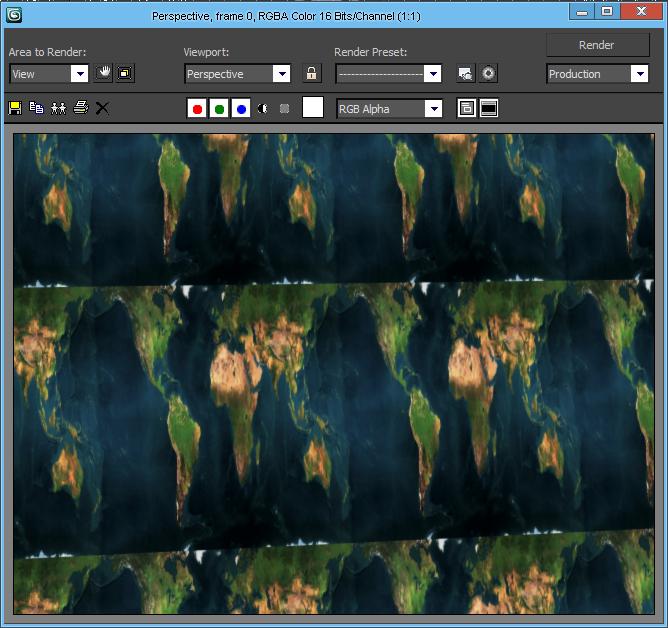Click the Edit Region hand icon
The image size is (668, 628).
(103, 73)
